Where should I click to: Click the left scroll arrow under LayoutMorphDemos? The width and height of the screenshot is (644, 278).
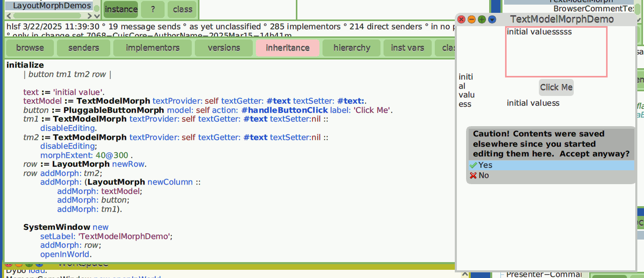(8, 16)
